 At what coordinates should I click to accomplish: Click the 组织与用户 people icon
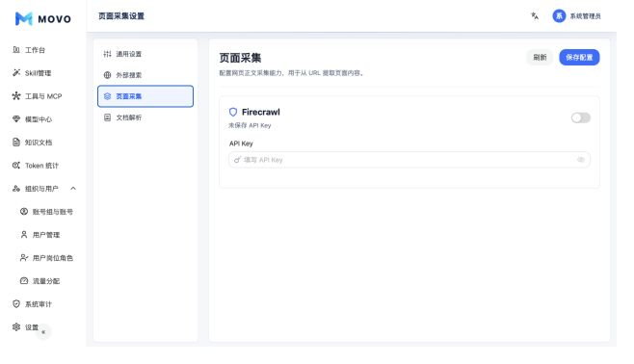(16, 189)
